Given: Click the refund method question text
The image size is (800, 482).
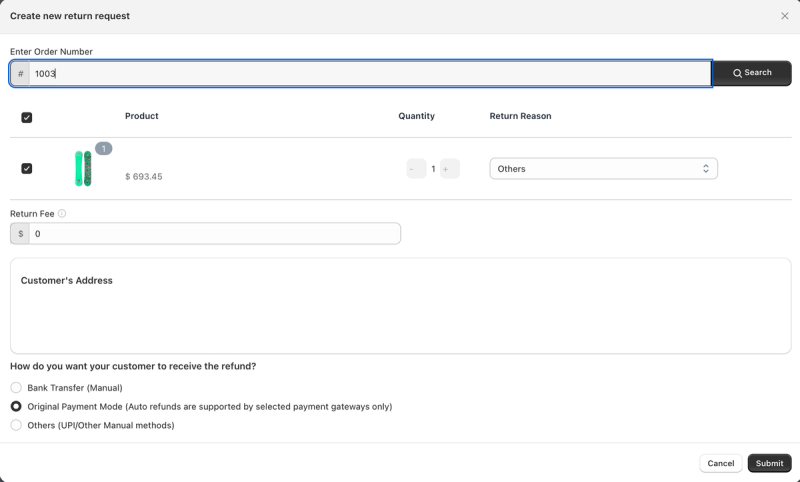Looking at the screenshot, I should [133, 366].
